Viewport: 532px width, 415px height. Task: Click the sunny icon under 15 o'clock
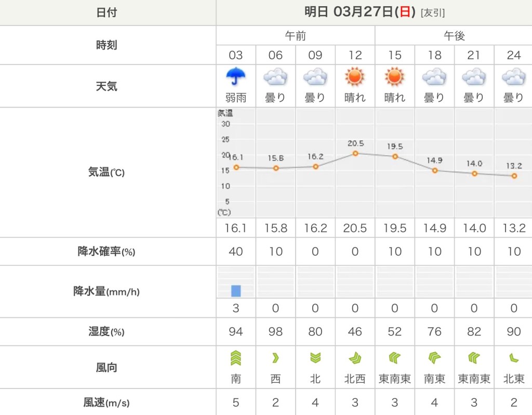point(394,77)
